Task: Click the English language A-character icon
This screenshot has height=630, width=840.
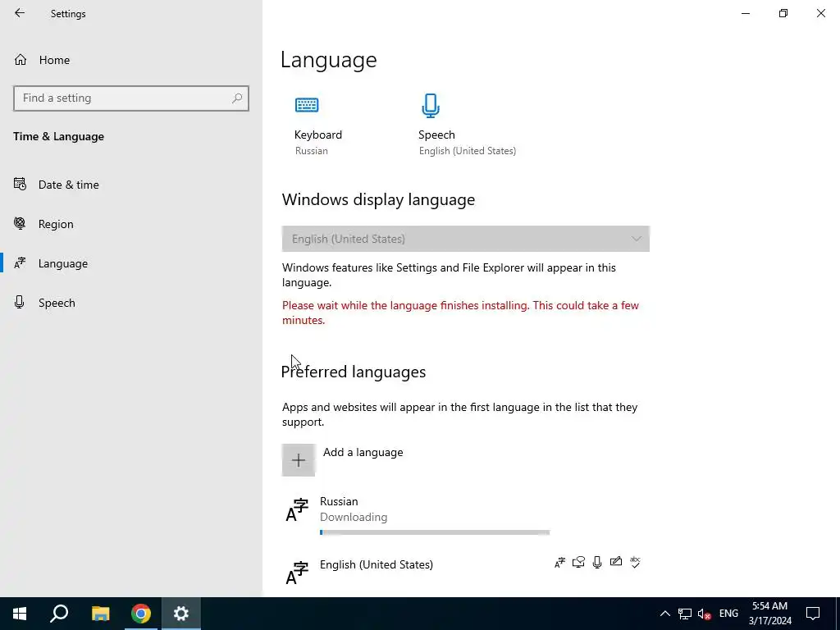Action: coord(297,573)
